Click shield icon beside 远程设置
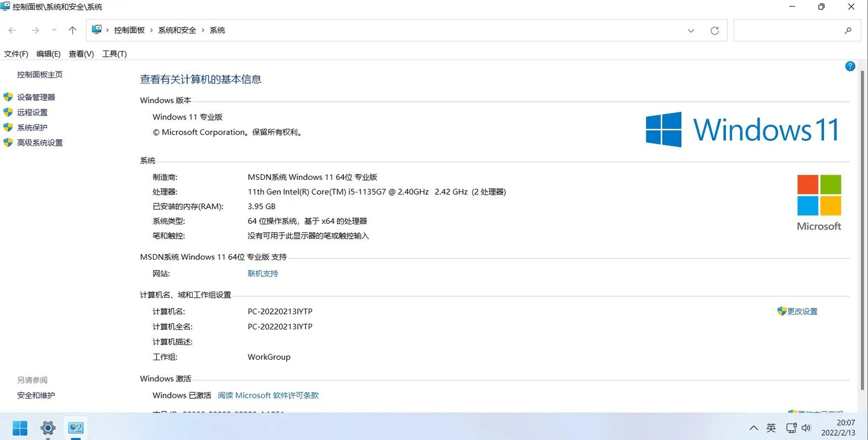Viewport: 868px width, 440px height. (x=8, y=112)
